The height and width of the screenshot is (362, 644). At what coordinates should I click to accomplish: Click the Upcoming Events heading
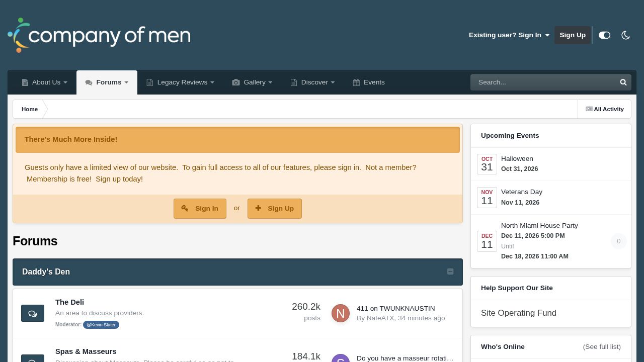[510, 136]
